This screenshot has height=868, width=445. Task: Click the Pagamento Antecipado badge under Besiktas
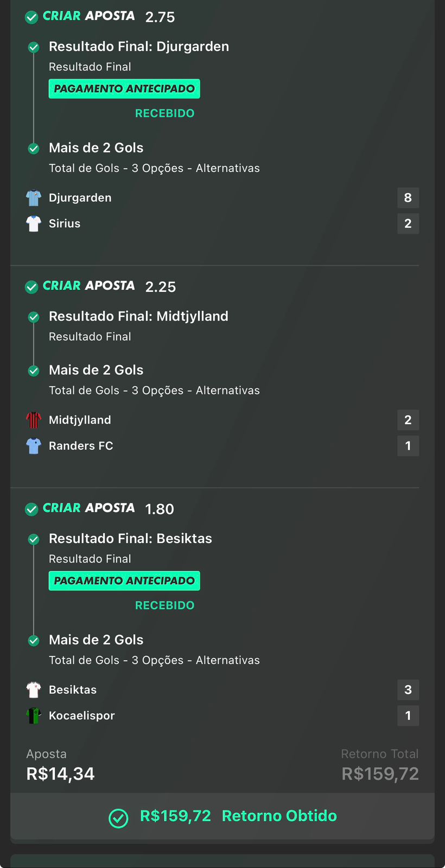[x=124, y=581]
